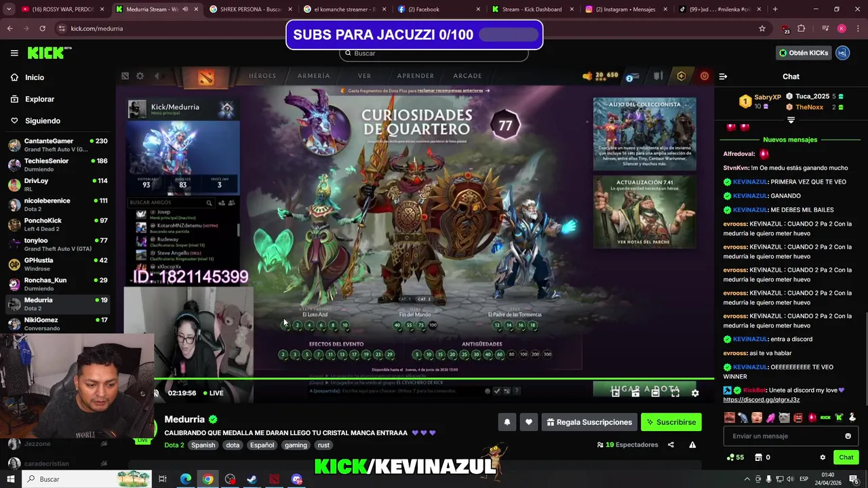Open Steam from the taskbar
The width and height of the screenshot is (868, 488).
[252, 479]
